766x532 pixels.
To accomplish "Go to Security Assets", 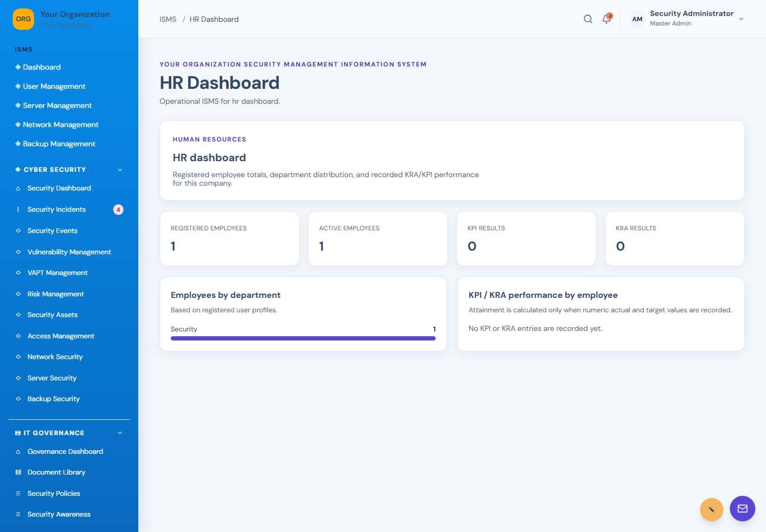I will click(69, 315).
